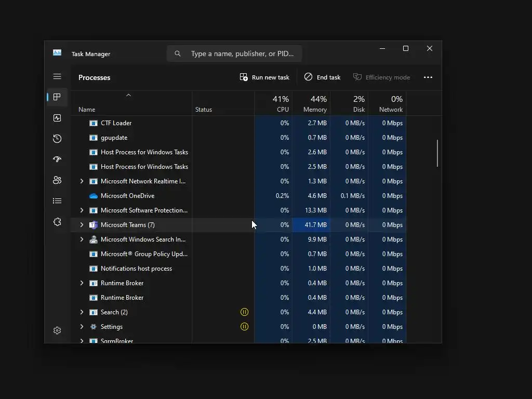Click the Task Manager app icon
The height and width of the screenshot is (399, 532).
tap(57, 52)
